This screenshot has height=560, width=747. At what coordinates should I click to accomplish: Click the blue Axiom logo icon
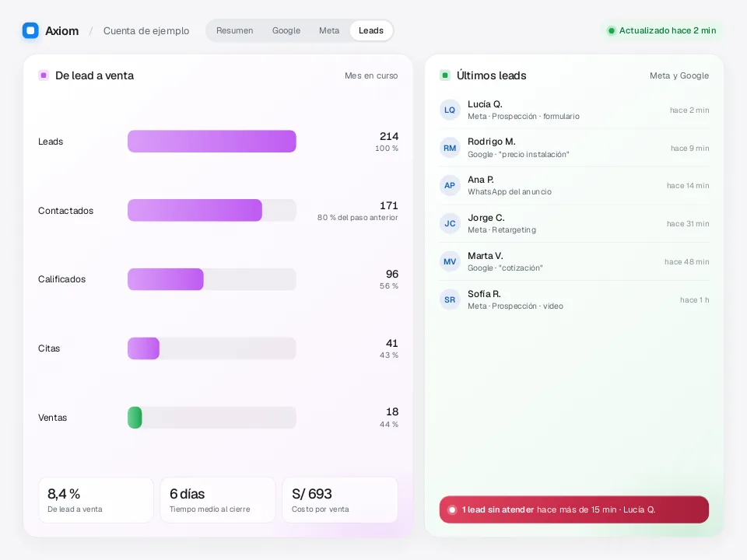[30, 30]
